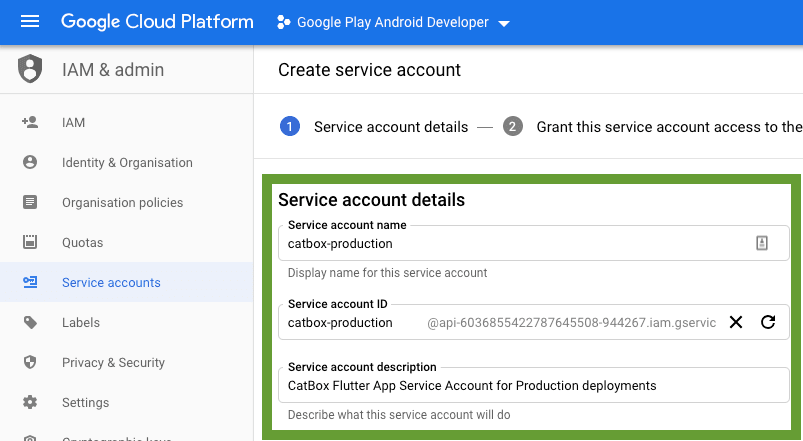803x441 pixels.
Task: Select Privacy & Security in sidebar
Action: click(113, 362)
